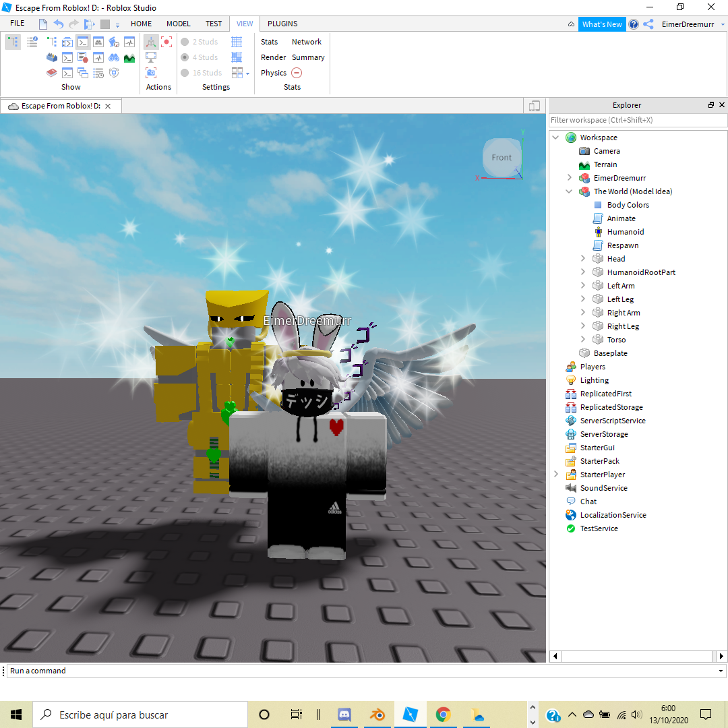728x728 pixels.
Task: Switch to the MODEL ribbon tab
Action: pyautogui.click(x=178, y=24)
